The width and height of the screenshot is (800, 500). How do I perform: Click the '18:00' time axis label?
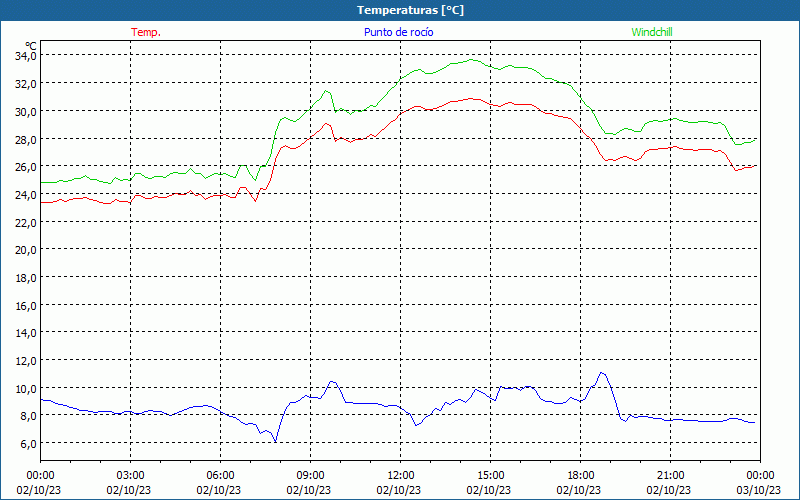point(581,476)
